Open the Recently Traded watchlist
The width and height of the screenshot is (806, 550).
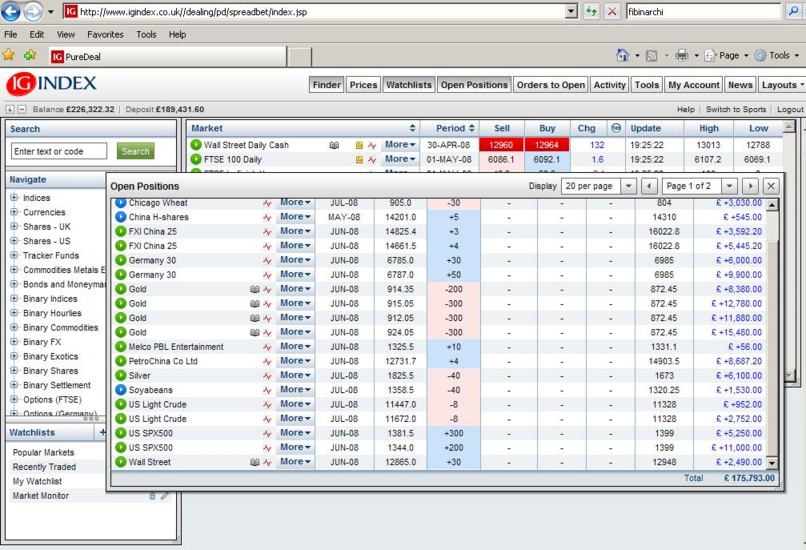[x=44, y=467]
